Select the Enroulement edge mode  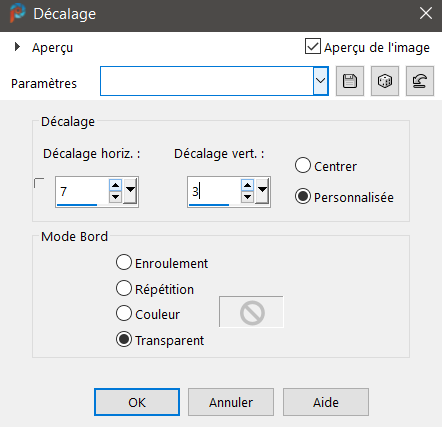(124, 262)
